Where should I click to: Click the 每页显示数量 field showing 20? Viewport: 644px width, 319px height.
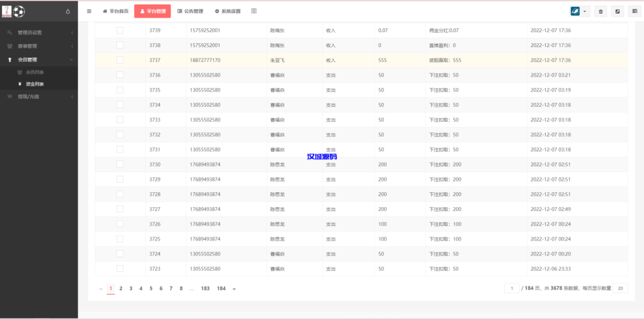[x=620, y=289]
